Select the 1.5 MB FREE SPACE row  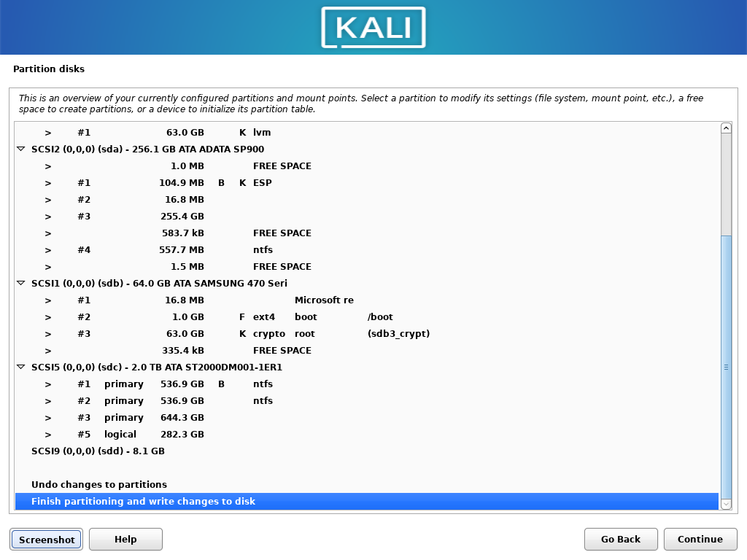point(367,267)
